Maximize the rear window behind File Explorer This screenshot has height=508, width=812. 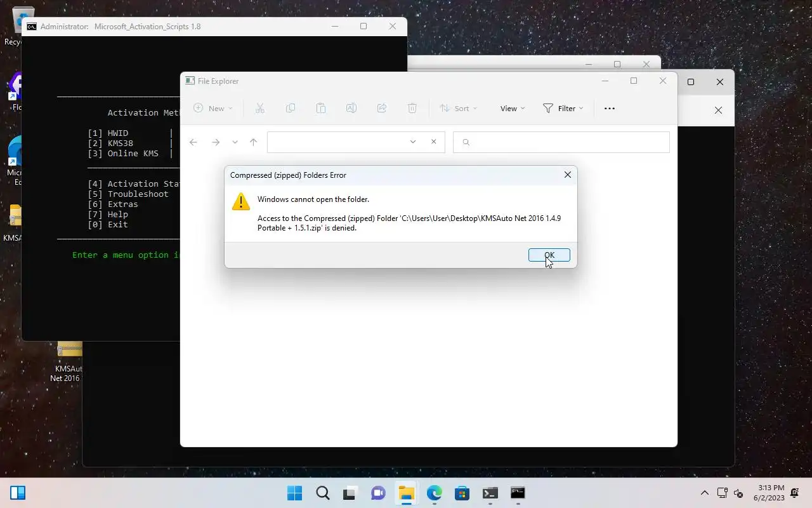coord(691,82)
